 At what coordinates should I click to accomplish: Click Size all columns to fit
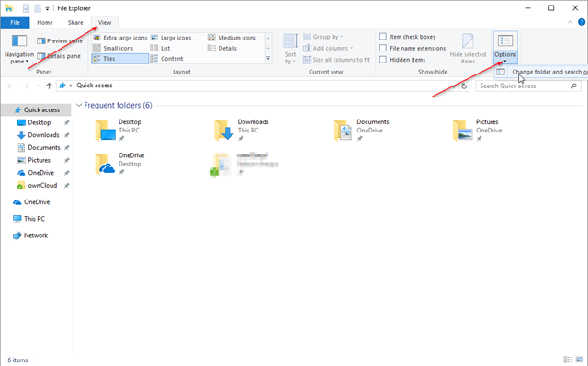[x=337, y=60]
